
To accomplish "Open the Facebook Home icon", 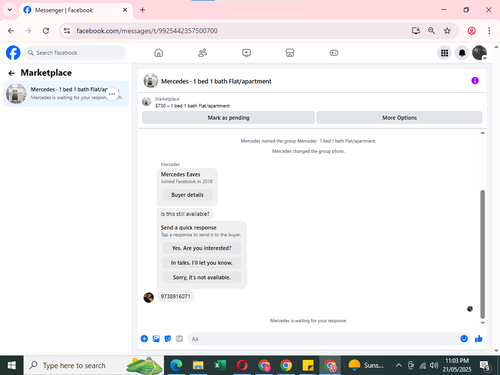I will coord(159,53).
